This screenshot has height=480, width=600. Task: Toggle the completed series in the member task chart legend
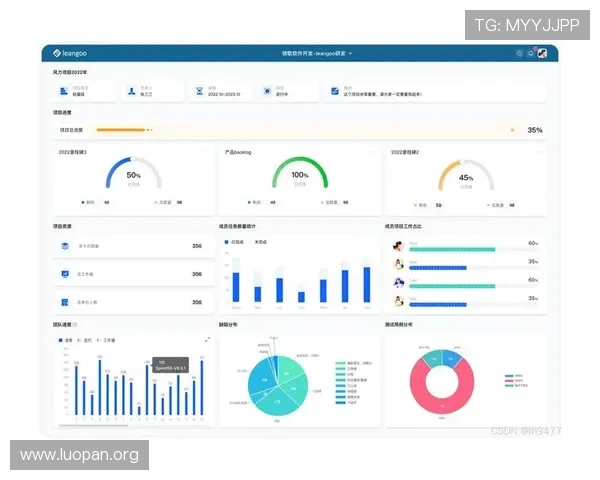234,242
